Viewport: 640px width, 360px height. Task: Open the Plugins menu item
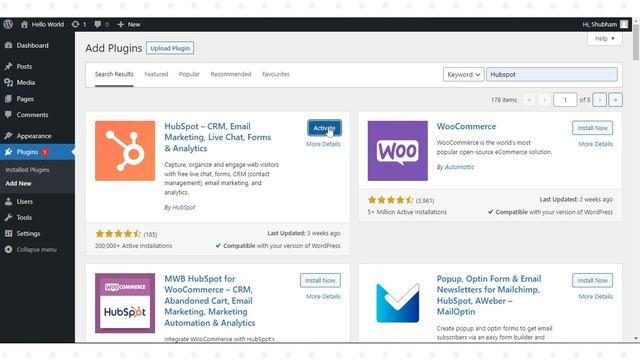click(x=37, y=152)
